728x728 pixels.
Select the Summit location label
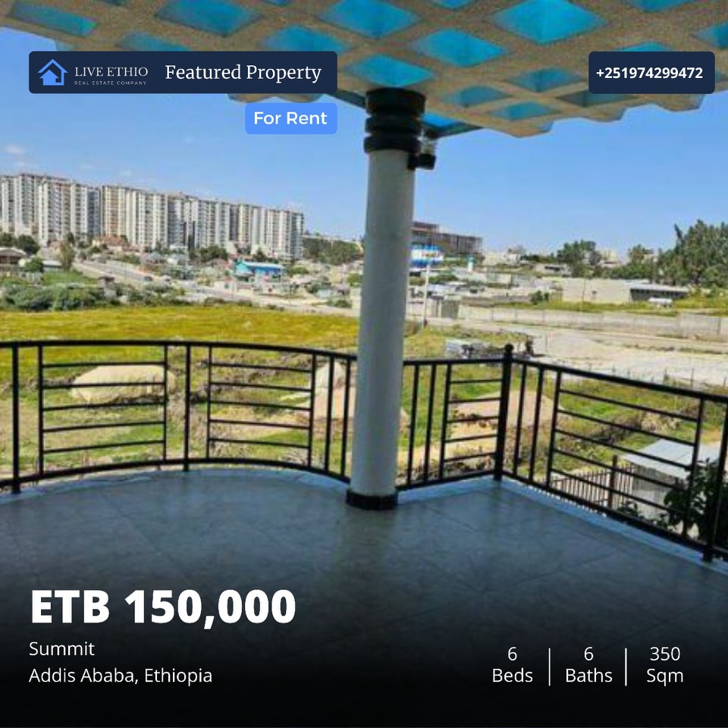(61, 648)
